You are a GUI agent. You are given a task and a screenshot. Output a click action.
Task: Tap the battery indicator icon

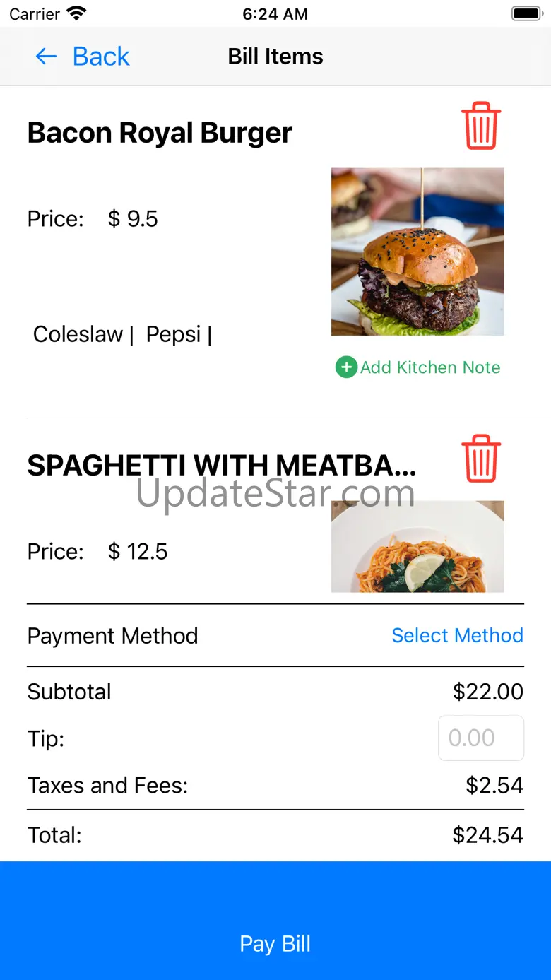pos(526,13)
